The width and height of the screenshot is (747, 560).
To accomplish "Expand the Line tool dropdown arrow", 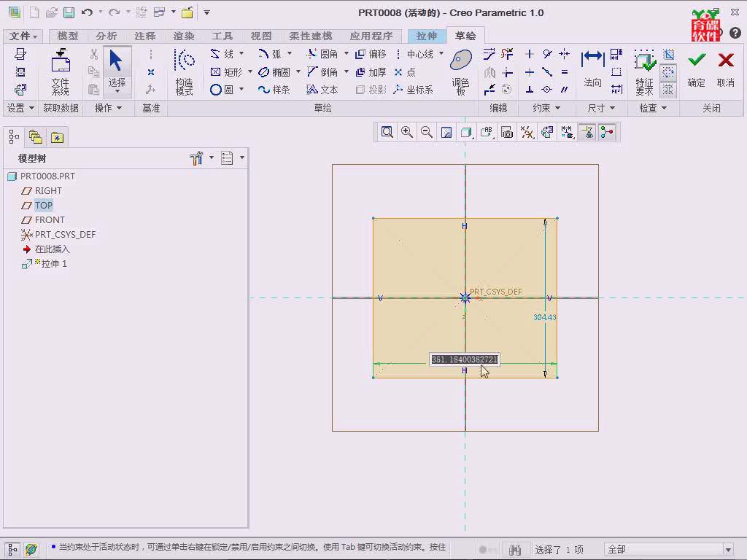I will point(241,53).
